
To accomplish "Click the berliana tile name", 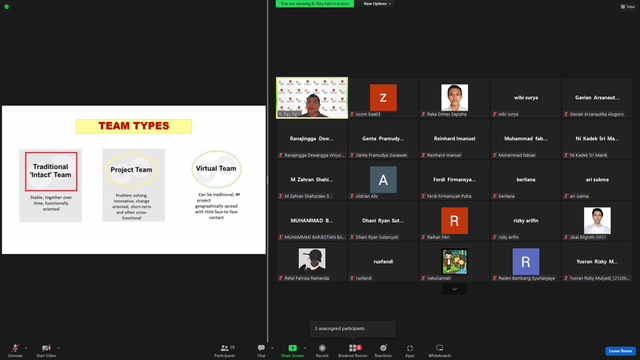I will tap(526, 179).
